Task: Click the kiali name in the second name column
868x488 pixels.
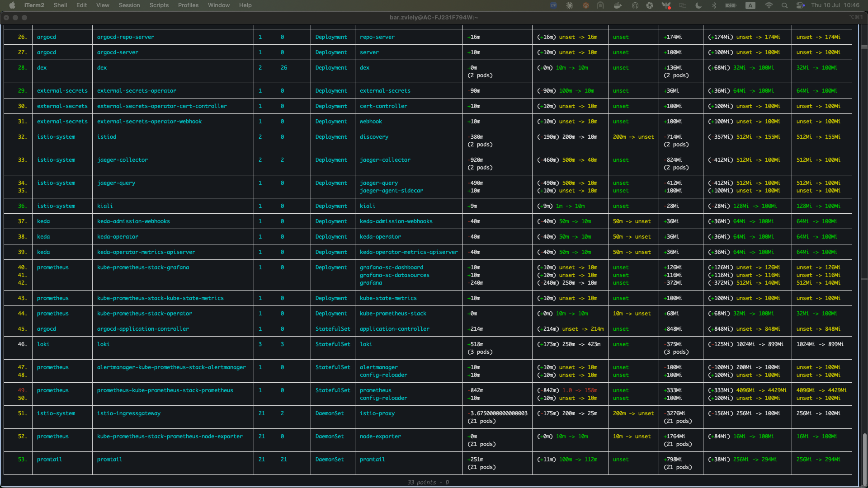Action: (x=105, y=206)
